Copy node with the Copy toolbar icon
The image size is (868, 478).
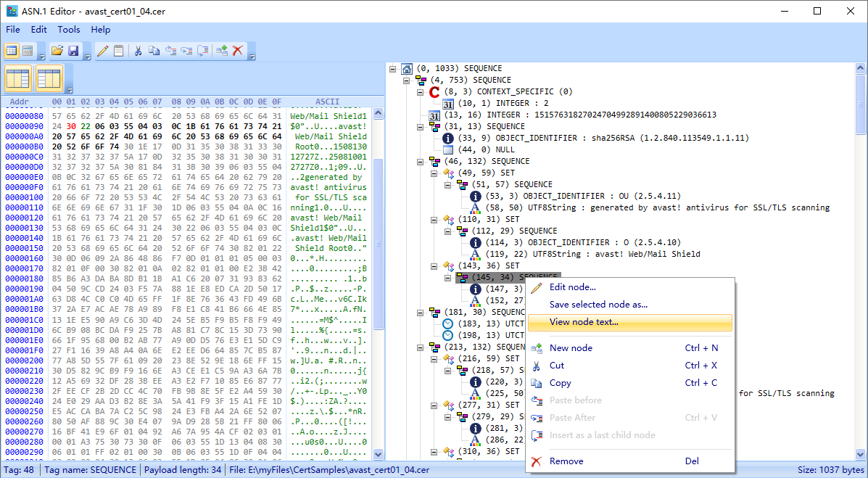coord(154,50)
